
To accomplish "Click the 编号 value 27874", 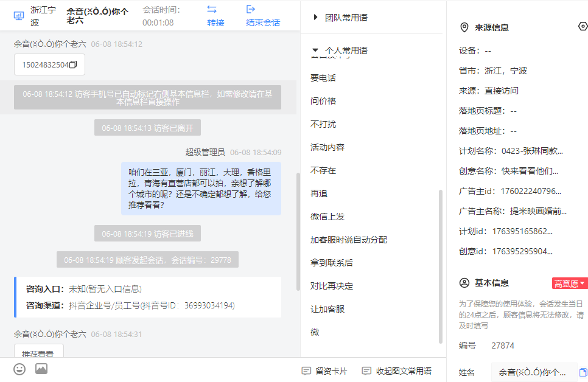I will point(503,346).
